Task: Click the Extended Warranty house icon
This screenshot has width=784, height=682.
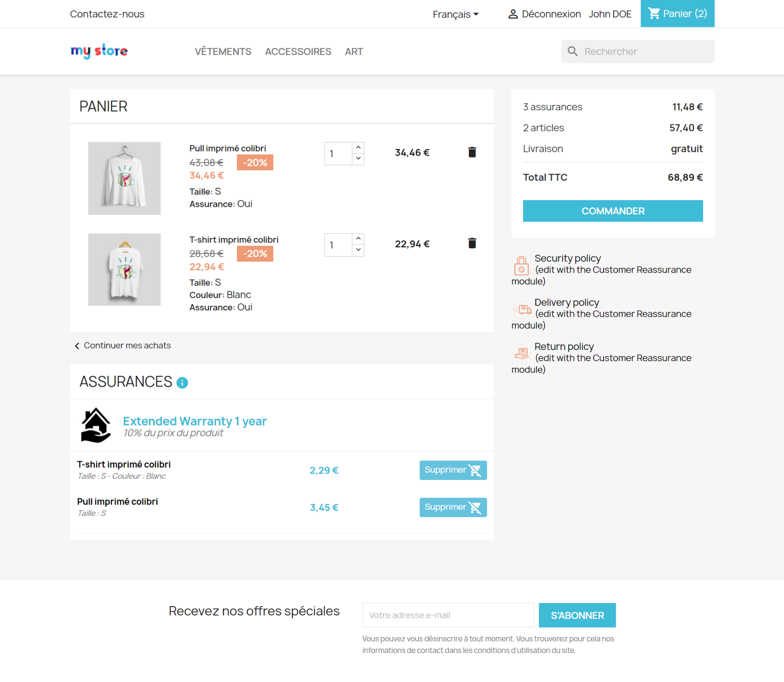Action: click(96, 425)
